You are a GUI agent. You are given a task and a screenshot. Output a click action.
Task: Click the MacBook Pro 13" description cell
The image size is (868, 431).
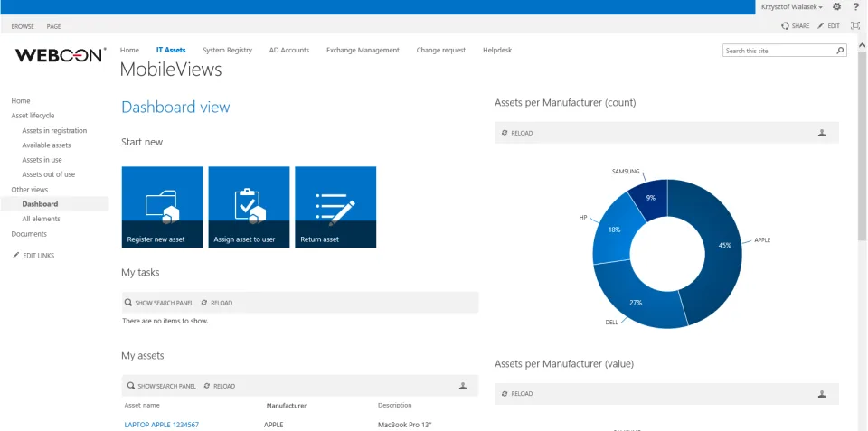point(404,425)
